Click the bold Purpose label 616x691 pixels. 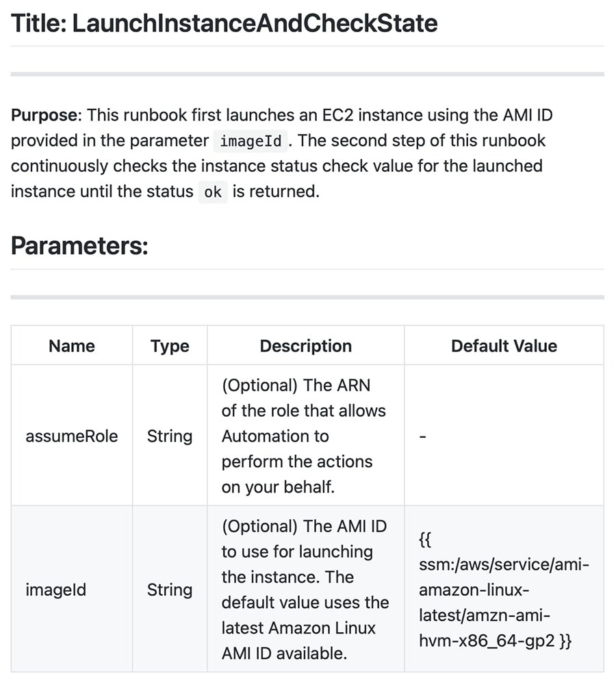(45, 115)
